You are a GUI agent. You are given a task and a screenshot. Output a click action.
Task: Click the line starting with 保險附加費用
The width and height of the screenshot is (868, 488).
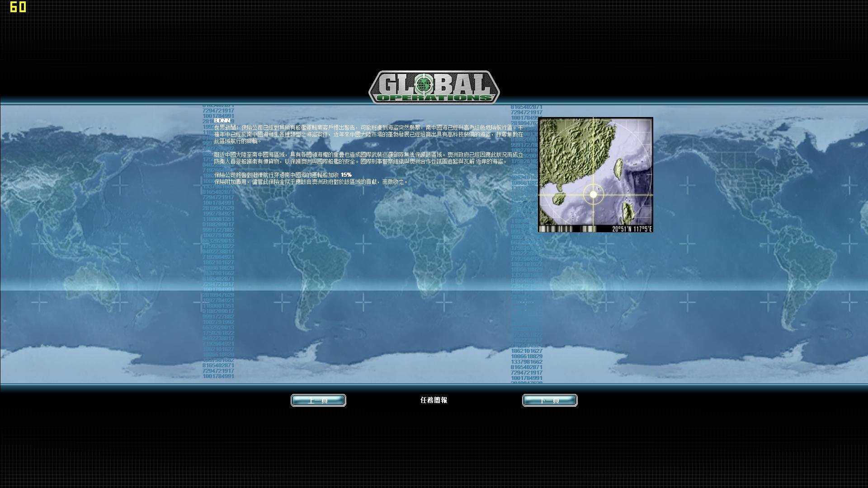click(311, 182)
